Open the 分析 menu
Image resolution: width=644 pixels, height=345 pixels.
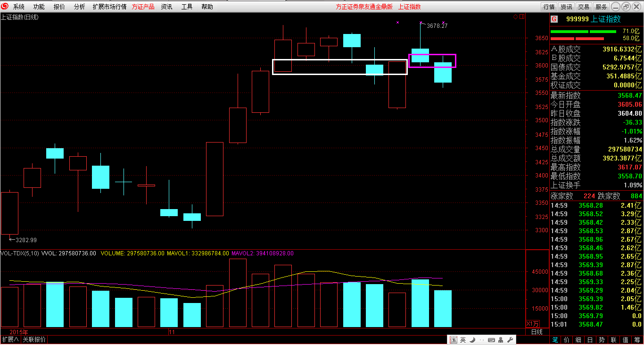[x=80, y=7]
